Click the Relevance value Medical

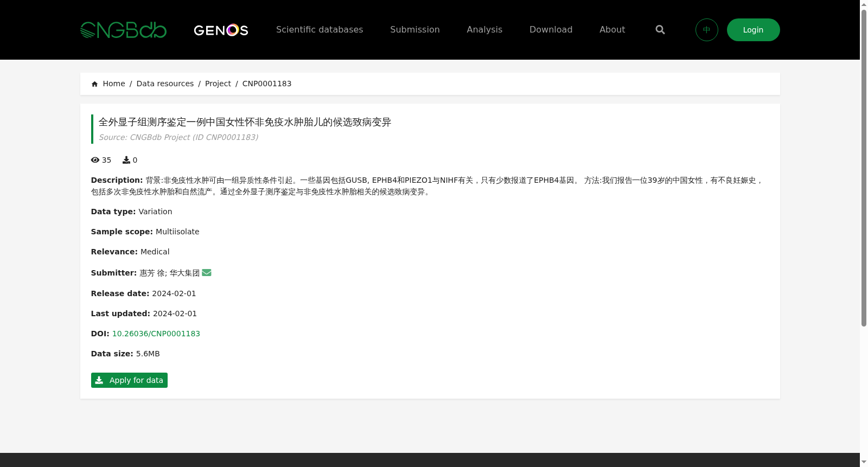coord(155,252)
